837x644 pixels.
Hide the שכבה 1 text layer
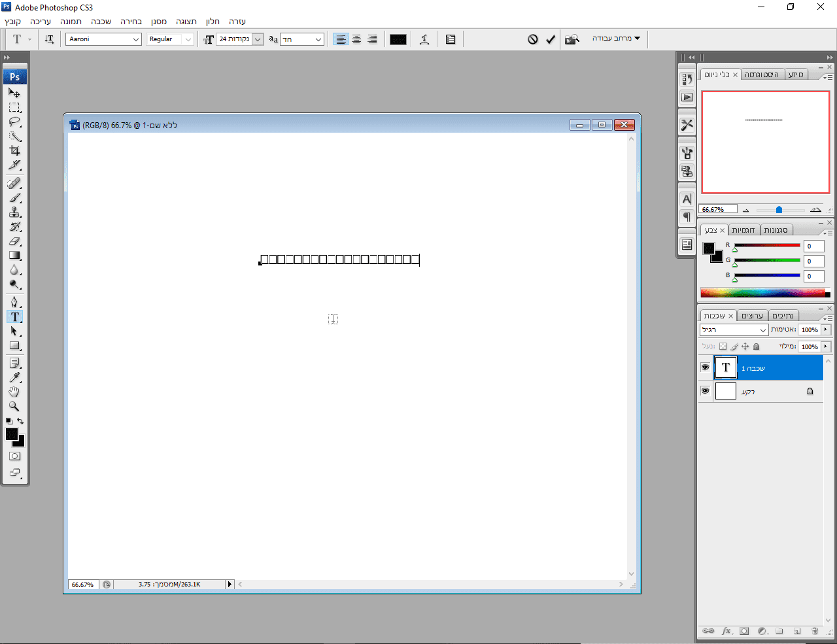click(705, 367)
